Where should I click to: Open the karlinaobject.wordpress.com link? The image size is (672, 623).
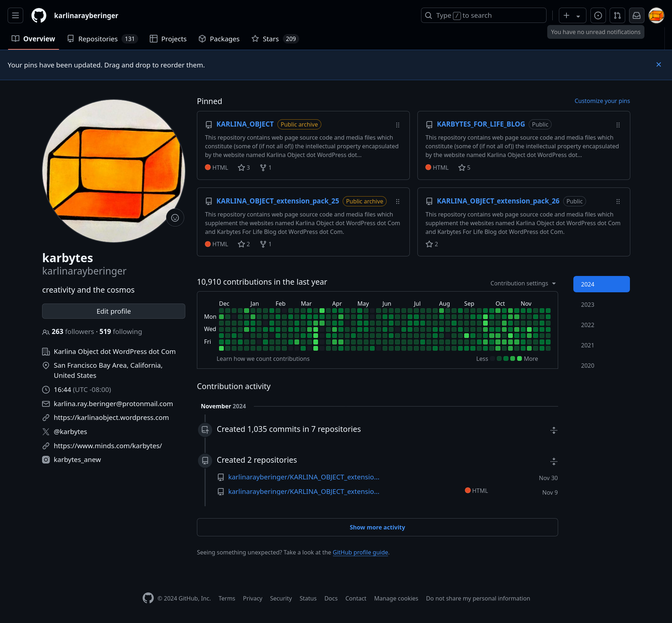coord(111,417)
